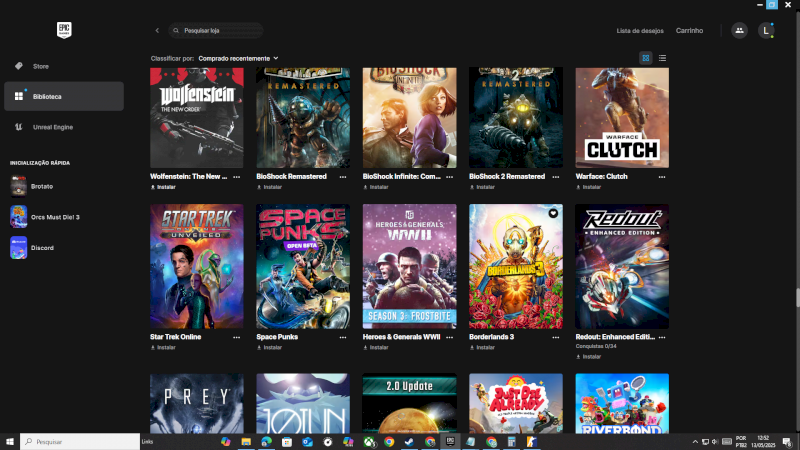Open the user profile avatar menu
The width and height of the screenshot is (800, 450).
(766, 31)
